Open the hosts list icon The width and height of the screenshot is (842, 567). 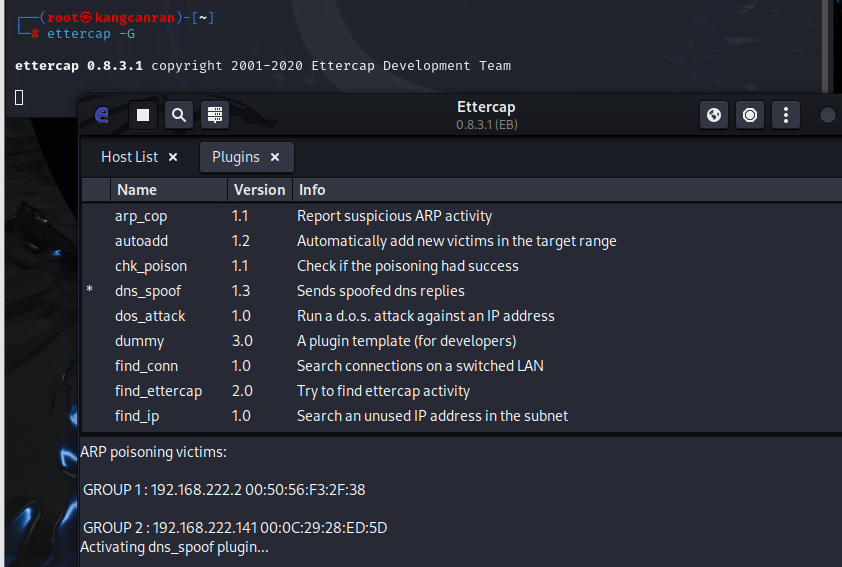215,115
